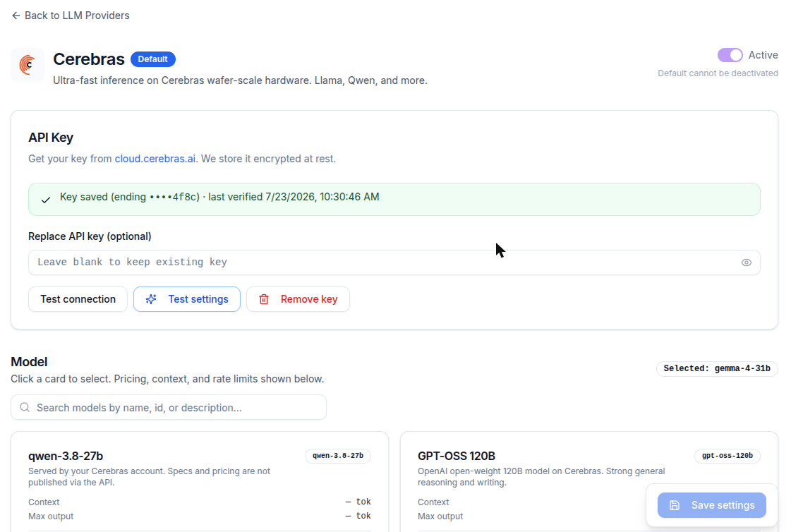This screenshot has width=791, height=532.
Task: Select the GPT-OSS 120B model card
Action: coord(588,482)
